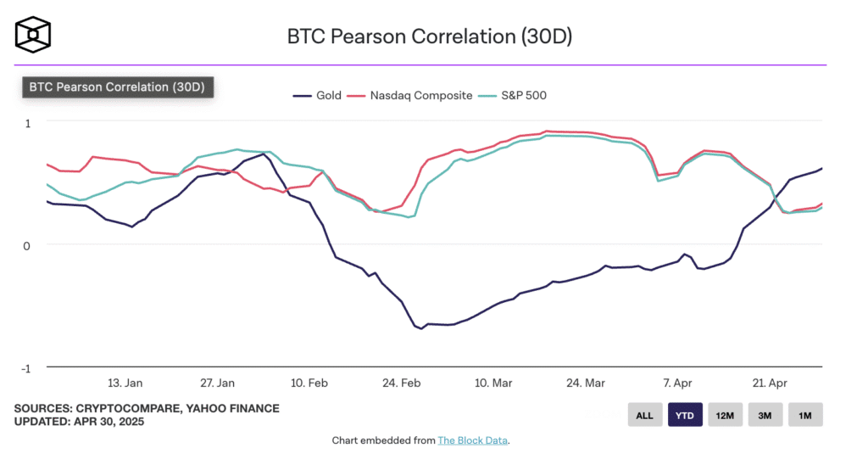
Task: Switch to the YTD range tab
Action: tap(685, 415)
